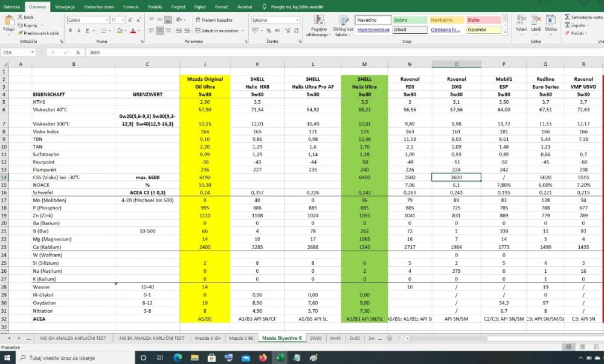Click the Windows taskbar search box
Image resolution: width=604 pixels, height=364 pixels.
pos(72,357)
